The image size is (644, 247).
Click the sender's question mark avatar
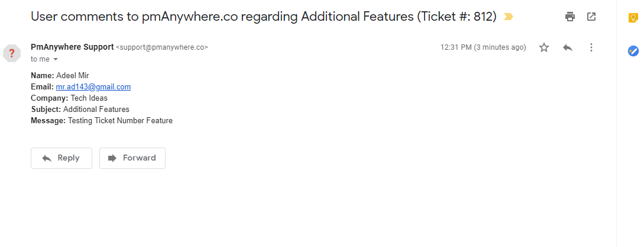pos(12,53)
